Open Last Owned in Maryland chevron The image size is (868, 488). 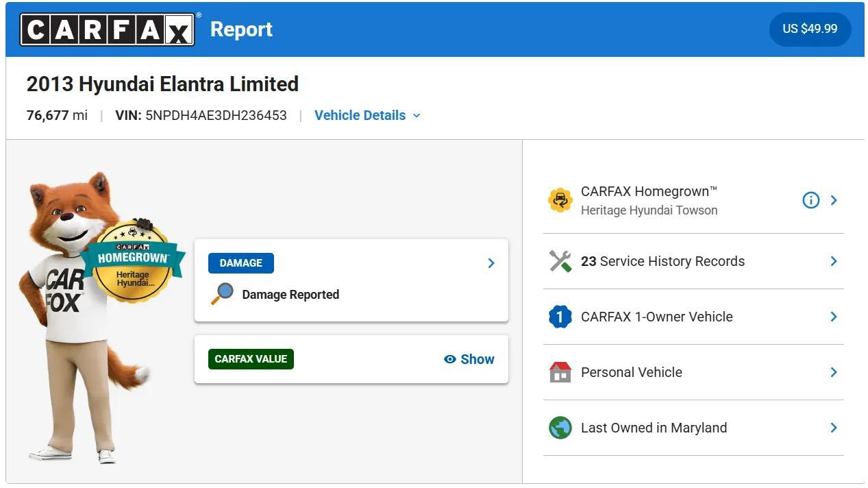(834, 428)
